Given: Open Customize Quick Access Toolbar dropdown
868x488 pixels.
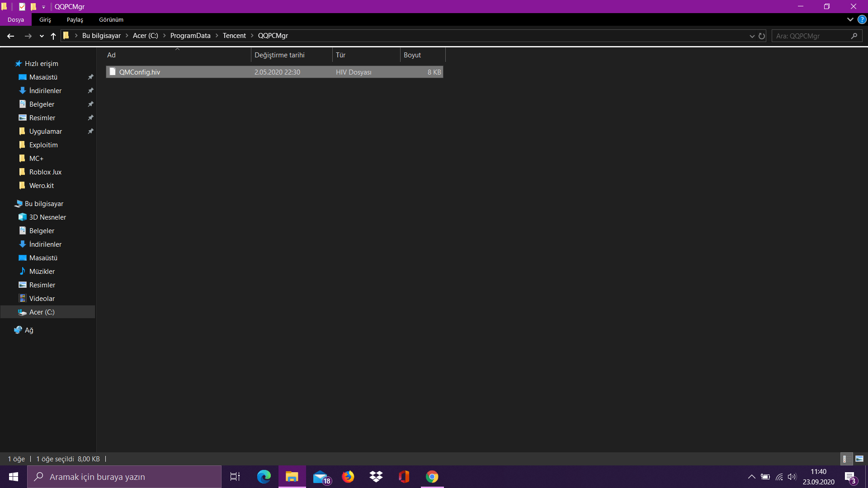Looking at the screenshot, I should [x=43, y=7].
